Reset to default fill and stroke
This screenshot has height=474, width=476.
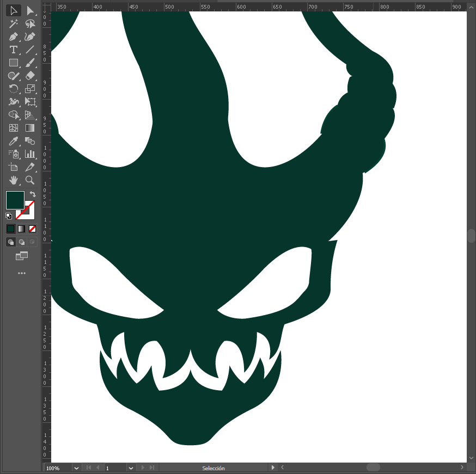9,216
